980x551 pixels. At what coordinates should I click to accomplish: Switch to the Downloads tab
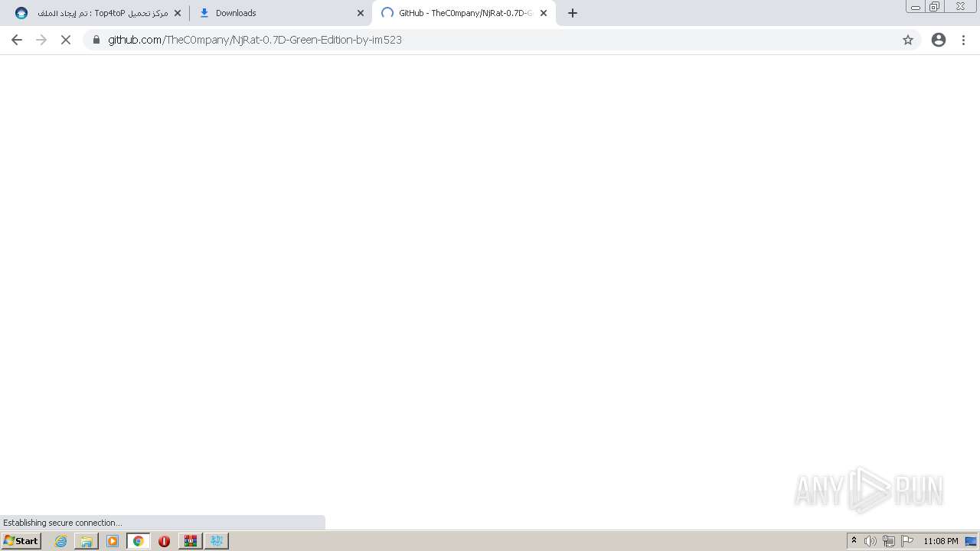coord(279,13)
